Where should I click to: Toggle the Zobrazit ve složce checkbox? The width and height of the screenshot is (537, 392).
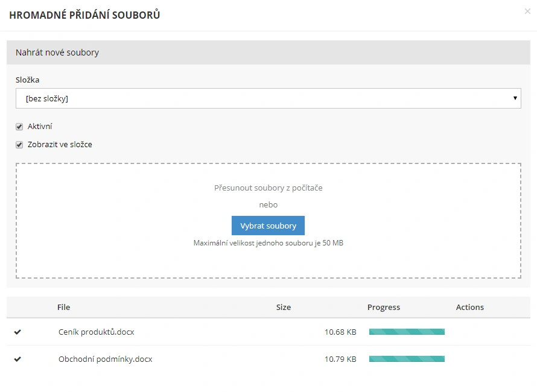tap(19, 145)
